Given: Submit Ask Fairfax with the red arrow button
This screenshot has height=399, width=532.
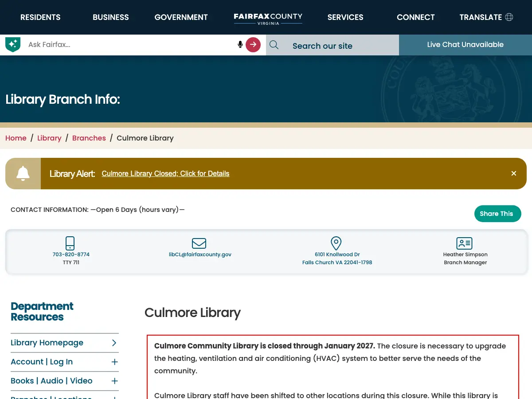Looking at the screenshot, I should tap(253, 44).
